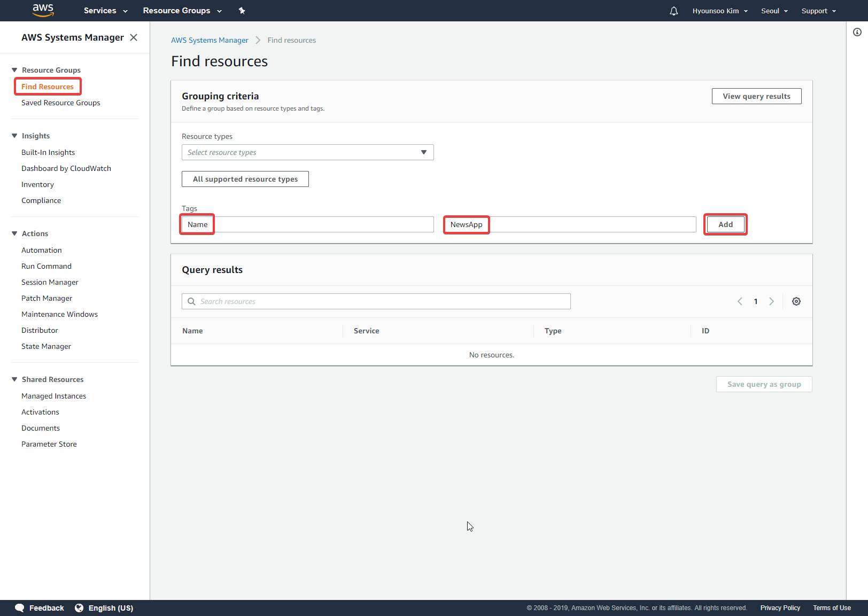The height and width of the screenshot is (616, 868).
Task: Open the Terms of Use link
Action: coord(832,608)
